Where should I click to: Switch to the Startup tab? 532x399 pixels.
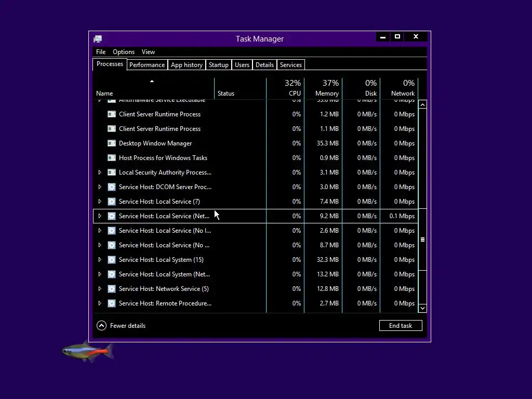(219, 65)
